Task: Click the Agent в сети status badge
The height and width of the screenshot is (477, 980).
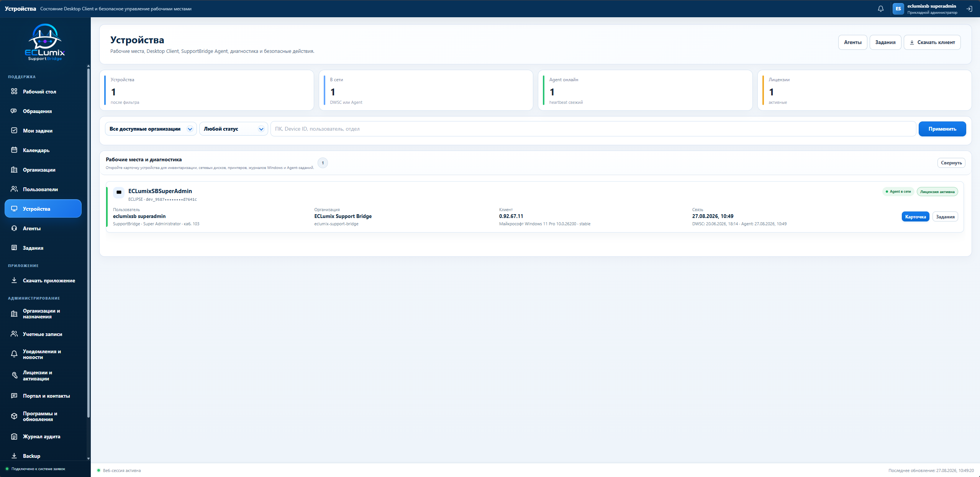Action: click(x=898, y=192)
